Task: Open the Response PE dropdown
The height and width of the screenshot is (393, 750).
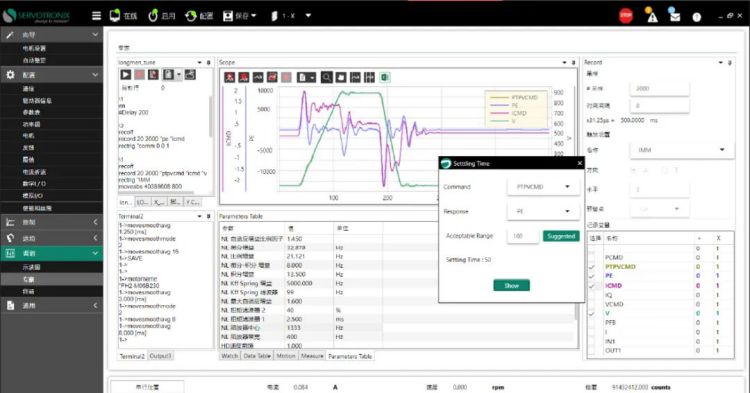Action: [543, 211]
